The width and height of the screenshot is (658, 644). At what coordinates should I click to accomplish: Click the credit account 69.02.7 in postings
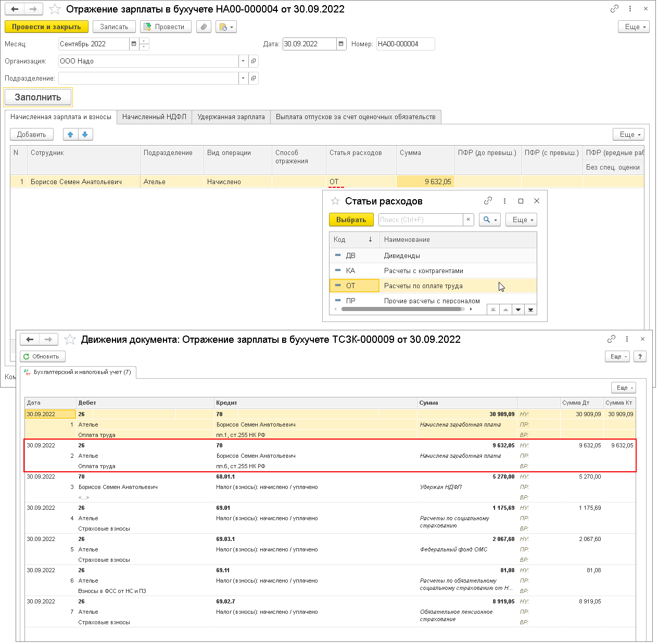(x=225, y=601)
